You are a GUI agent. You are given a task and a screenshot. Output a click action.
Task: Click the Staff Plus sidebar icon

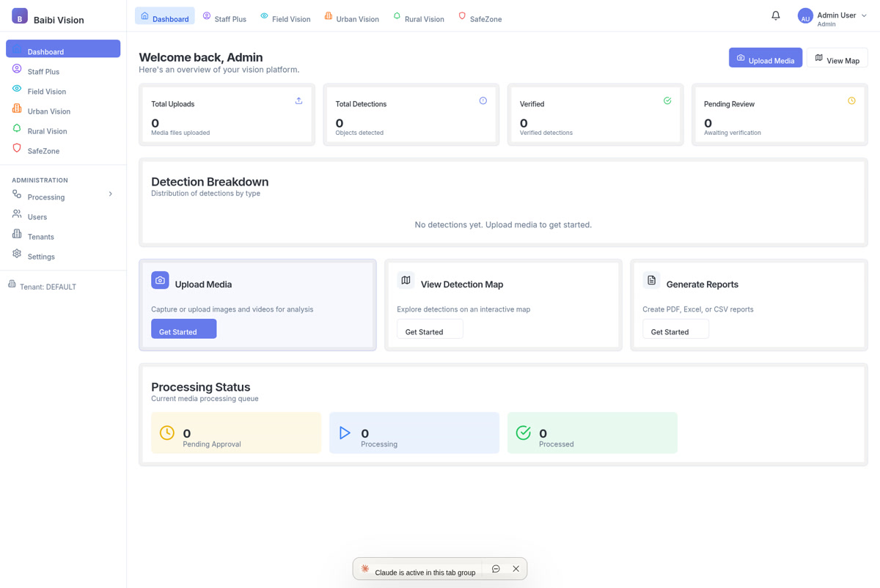pyautogui.click(x=16, y=71)
